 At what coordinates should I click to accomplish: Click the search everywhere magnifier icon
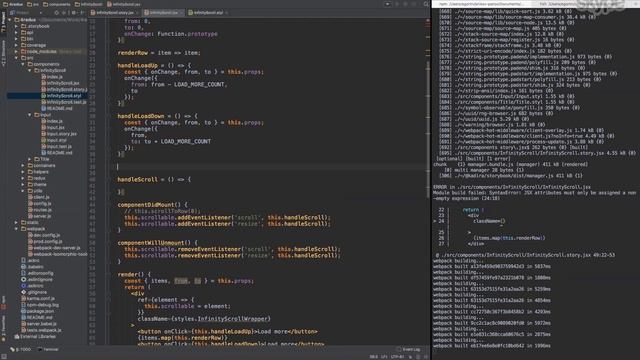(426, 4)
